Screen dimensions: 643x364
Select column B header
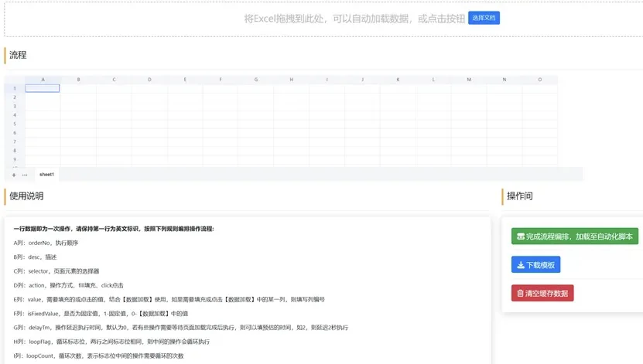78,80
